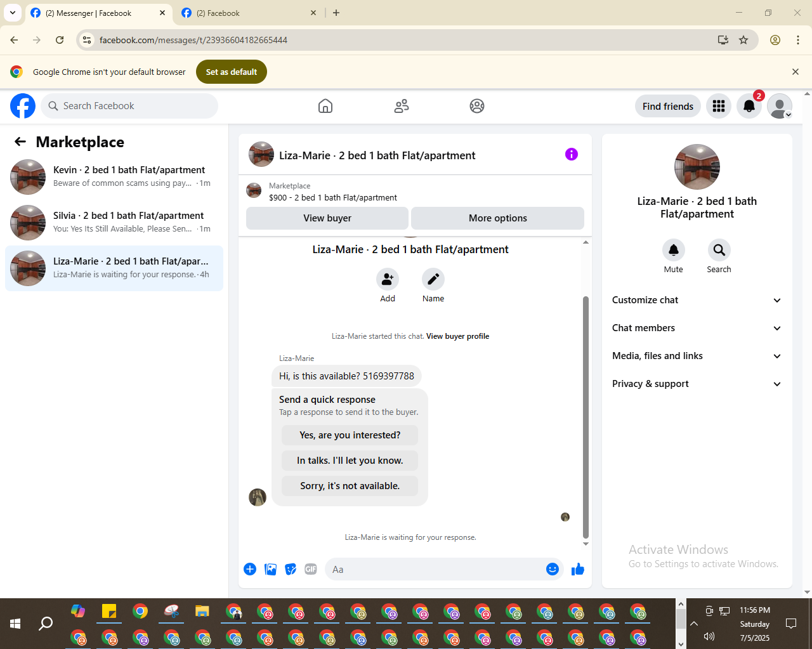Click the taskbar volume speaker icon
Image resolution: width=812 pixels, height=649 pixels.
(709, 636)
